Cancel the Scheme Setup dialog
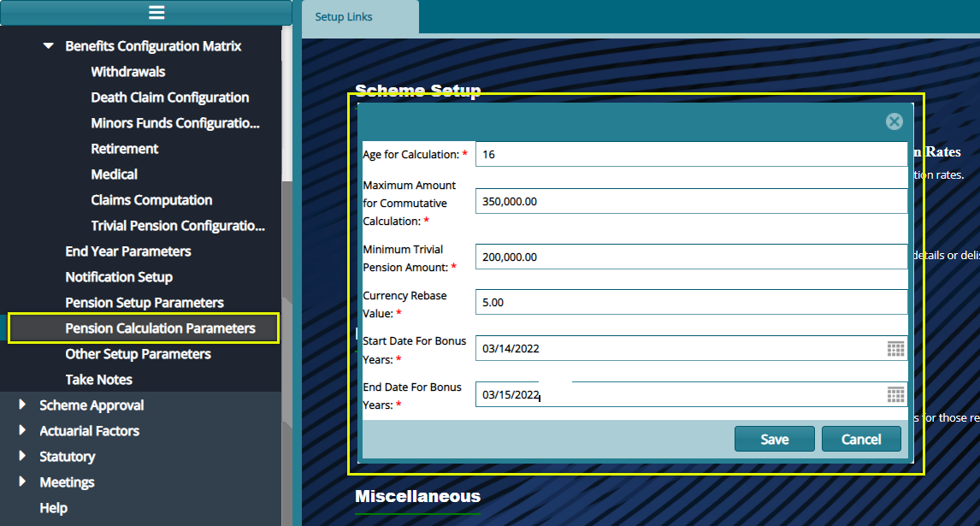The height and width of the screenshot is (526, 980). click(861, 438)
